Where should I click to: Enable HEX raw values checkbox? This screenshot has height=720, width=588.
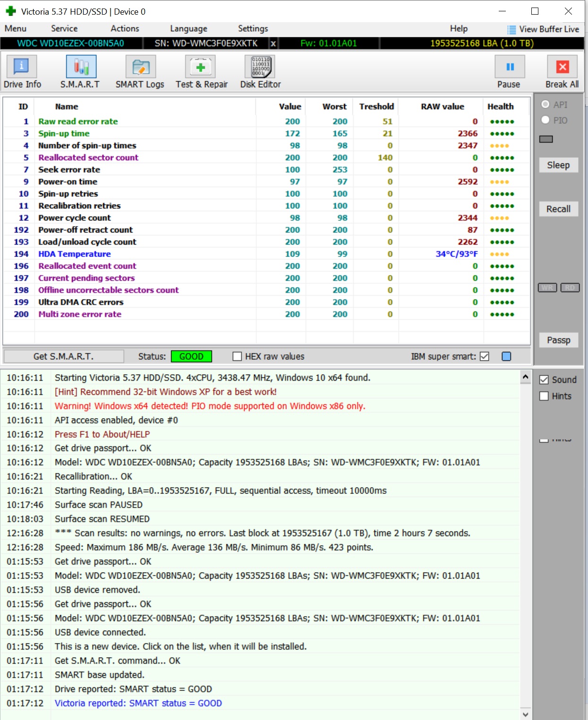tap(237, 356)
